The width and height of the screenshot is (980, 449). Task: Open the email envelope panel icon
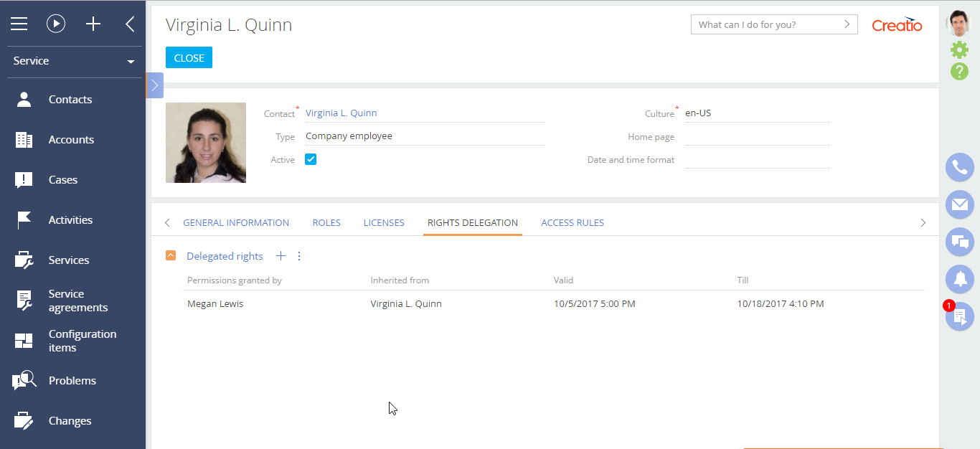tap(959, 205)
